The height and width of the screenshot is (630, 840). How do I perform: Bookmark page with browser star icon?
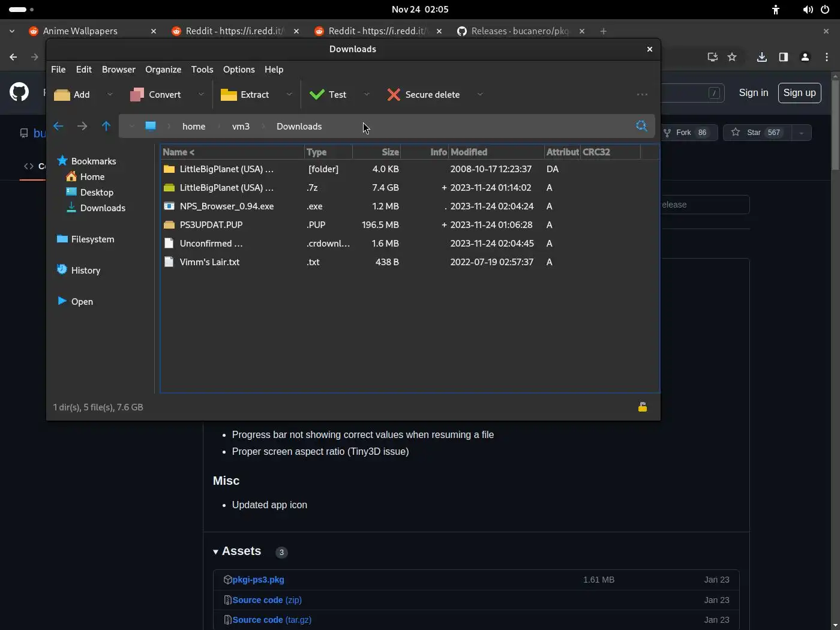pyautogui.click(x=732, y=57)
